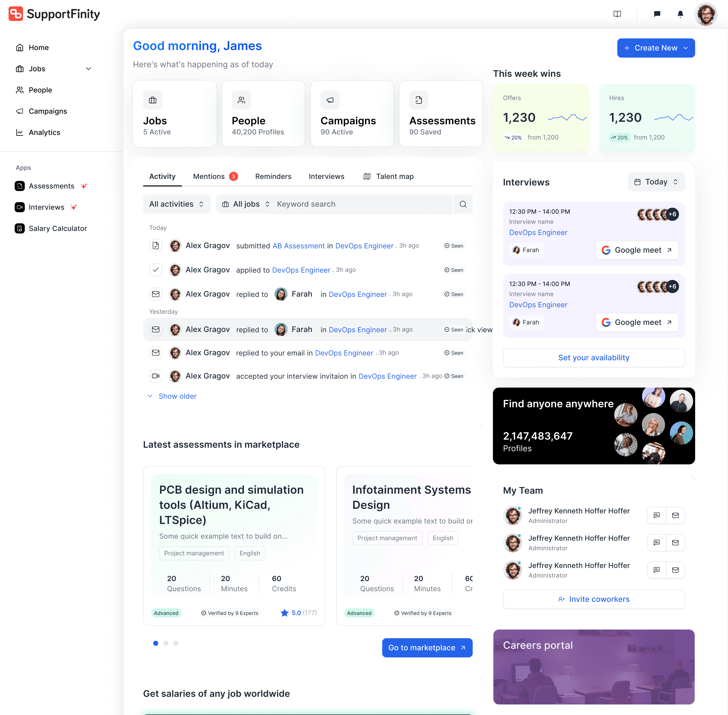Open the All activities filter dropdown
Screen dimensions: 728x715
176,204
